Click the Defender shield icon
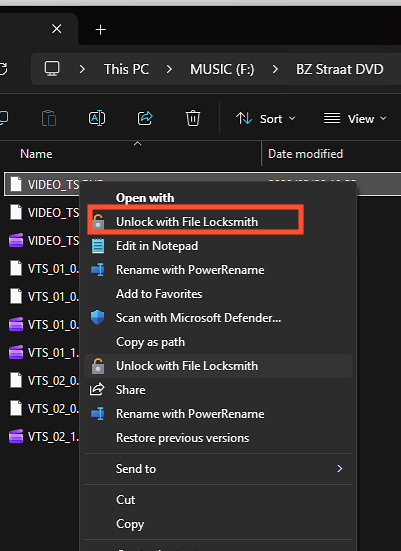 (x=97, y=317)
